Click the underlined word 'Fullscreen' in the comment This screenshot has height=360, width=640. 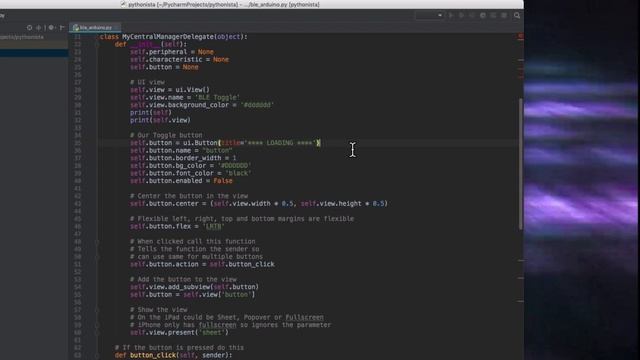[x=304, y=318]
